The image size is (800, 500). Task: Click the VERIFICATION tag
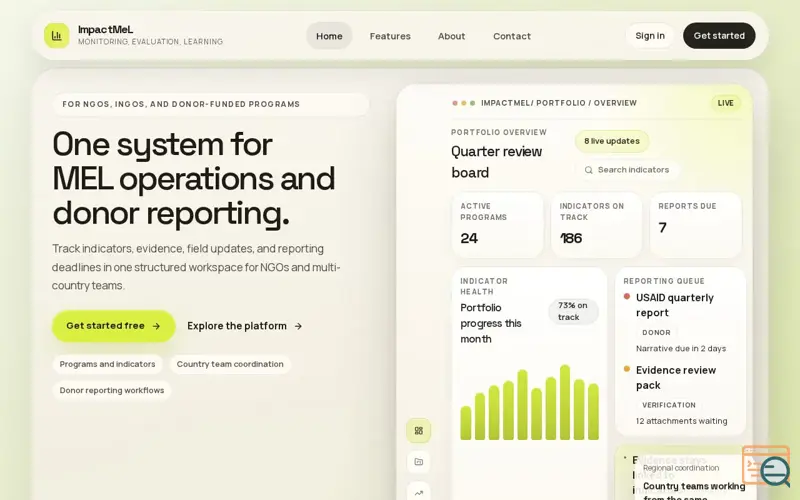[668, 405]
